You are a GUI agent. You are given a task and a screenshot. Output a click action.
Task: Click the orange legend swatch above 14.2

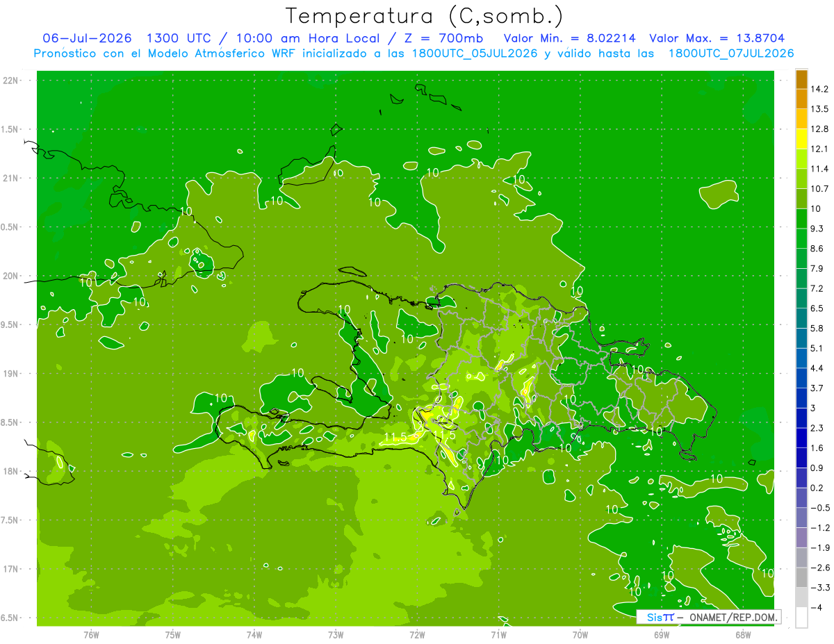click(x=801, y=79)
